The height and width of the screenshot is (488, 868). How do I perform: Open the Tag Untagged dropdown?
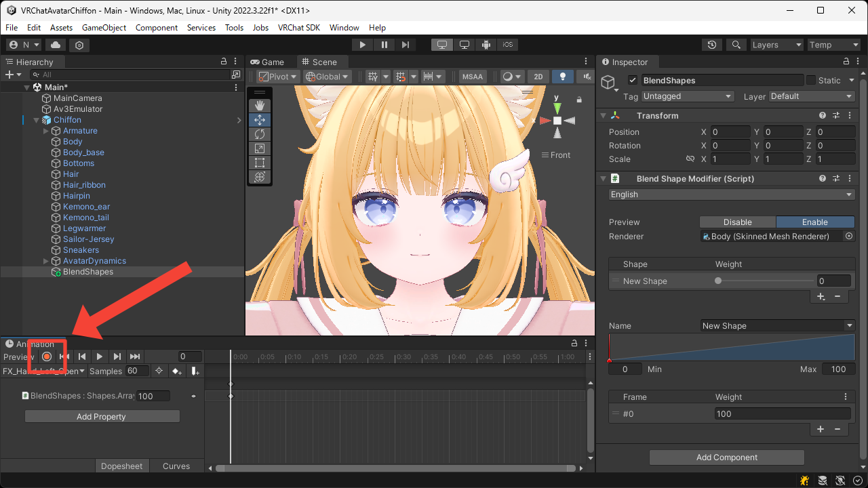click(687, 96)
